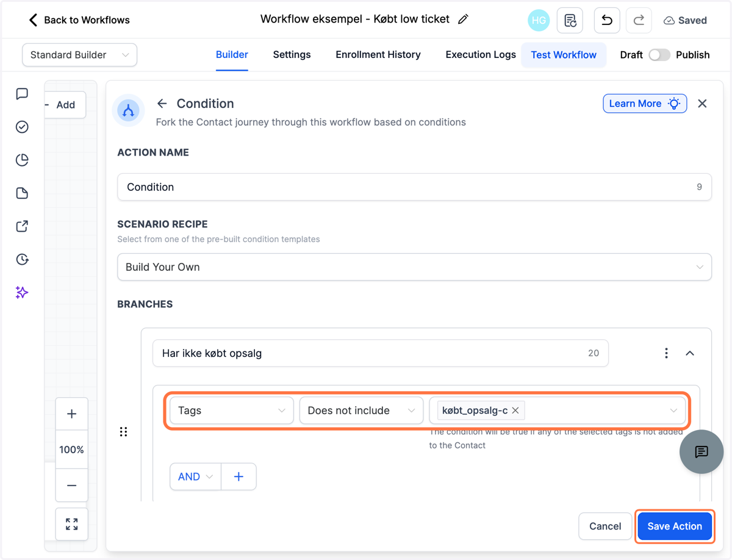Open external link icon in sidebar
This screenshot has width=732, height=560.
coord(22,226)
